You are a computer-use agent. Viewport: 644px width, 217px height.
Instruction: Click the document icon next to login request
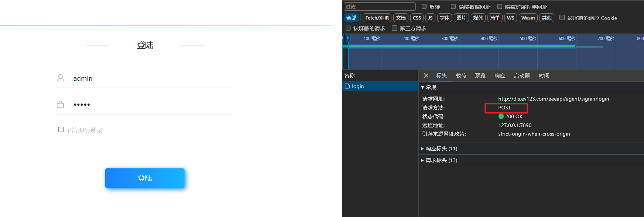pos(347,86)
